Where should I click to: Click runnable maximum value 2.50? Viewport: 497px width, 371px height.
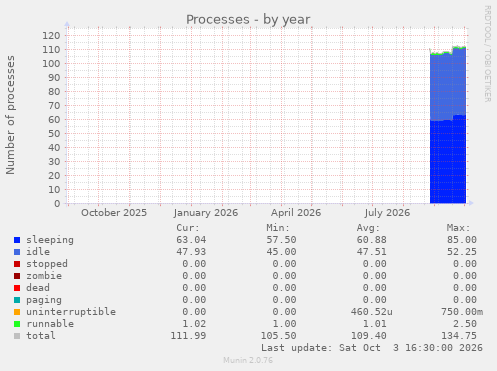point(465,324)
